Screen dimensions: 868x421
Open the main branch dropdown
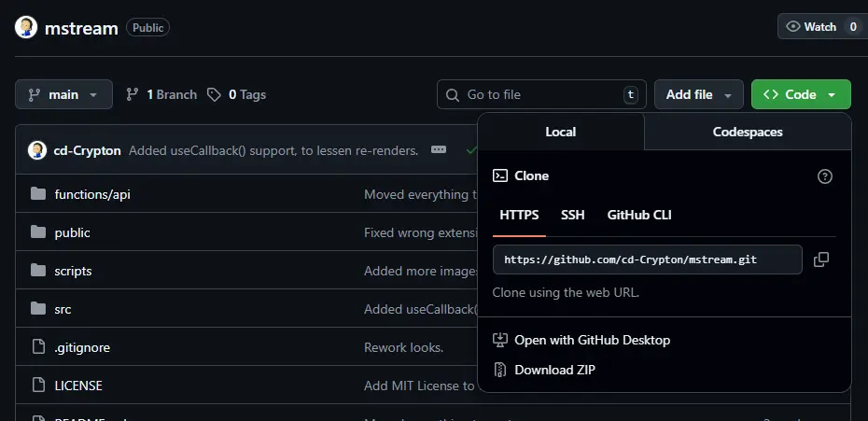(63, 94)
